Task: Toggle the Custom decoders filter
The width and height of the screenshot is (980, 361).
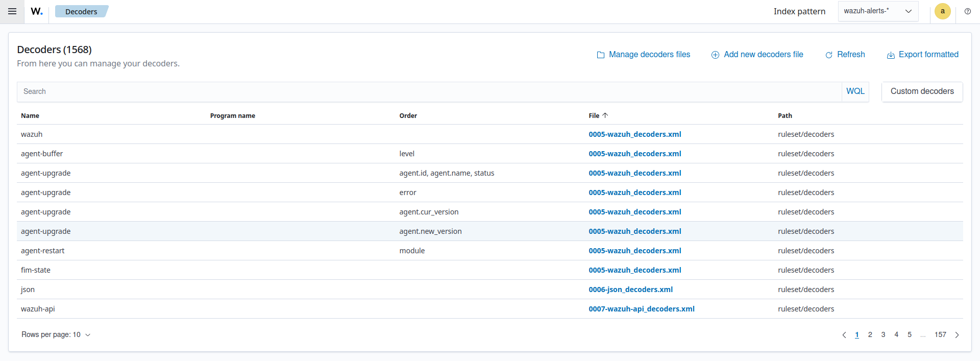Action: pos(922,91)
